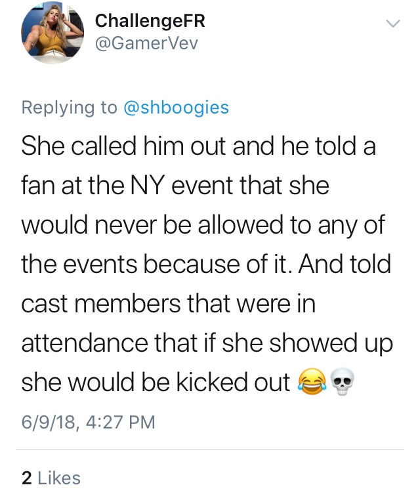Click the bold likes count number 2
420x504 pixels.
tap(27, 478)
